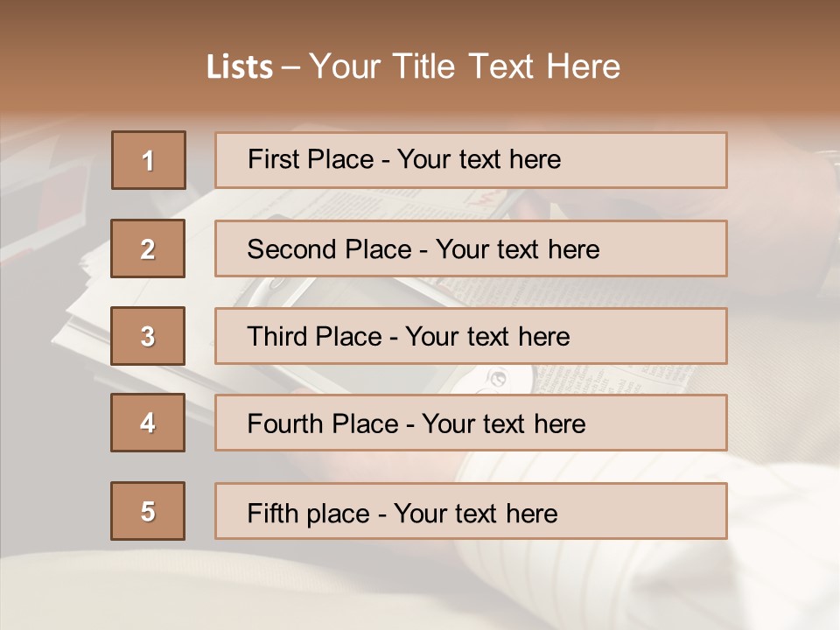Click the number 3 box

point(148,336)
